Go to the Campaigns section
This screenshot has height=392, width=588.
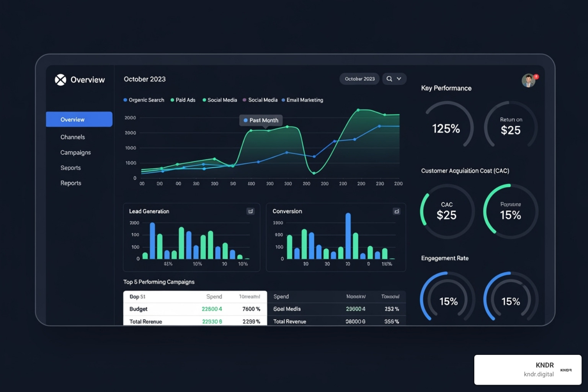[x=75, y=152]
